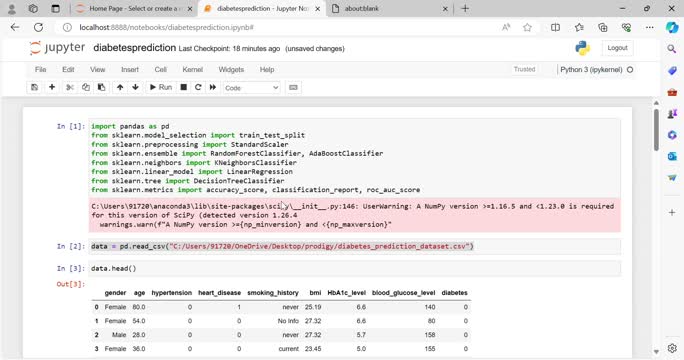Cut selected cells with scissors icon
Image resolution: width=684 pixels, height=360 pixels.
pyautogui.click(x=69, y=87)
